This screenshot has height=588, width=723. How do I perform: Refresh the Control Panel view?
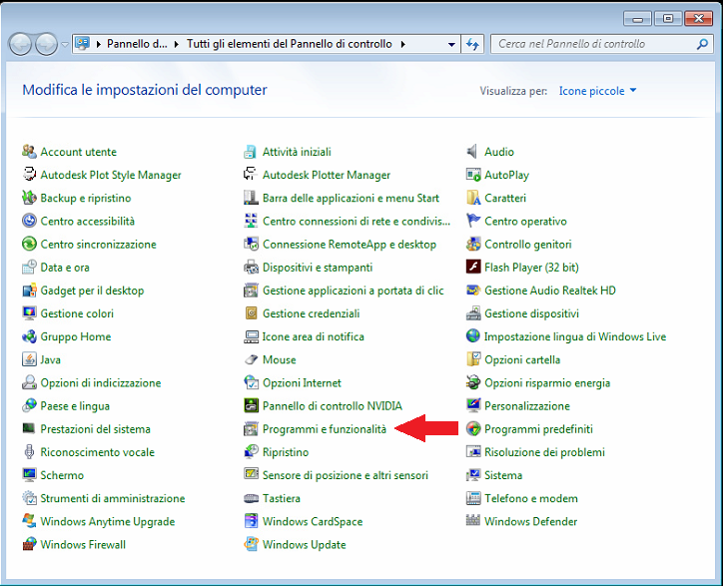tap(472, 44)
